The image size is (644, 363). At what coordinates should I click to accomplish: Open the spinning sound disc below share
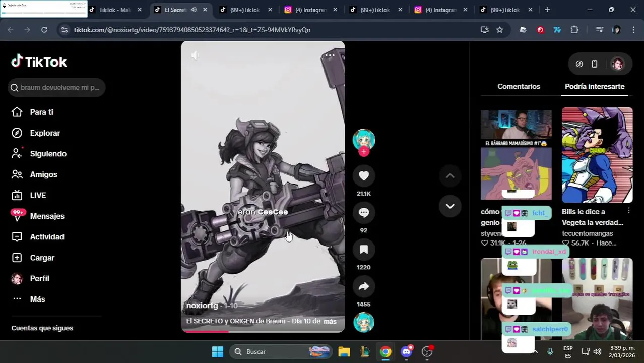pos(364,323)
